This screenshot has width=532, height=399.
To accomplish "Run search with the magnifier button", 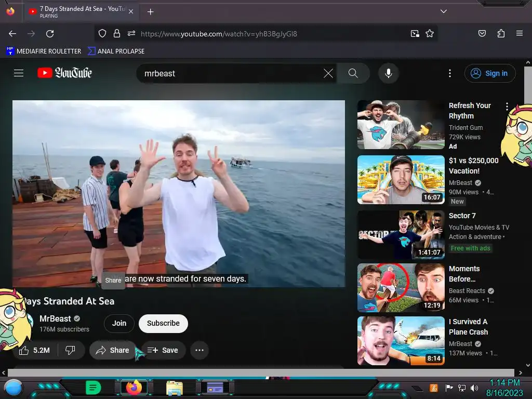I will coord(353,73).
